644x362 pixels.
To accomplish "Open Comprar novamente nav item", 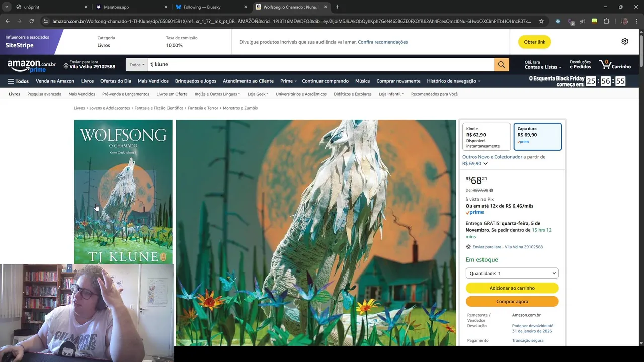I will (x=398, y=81).
